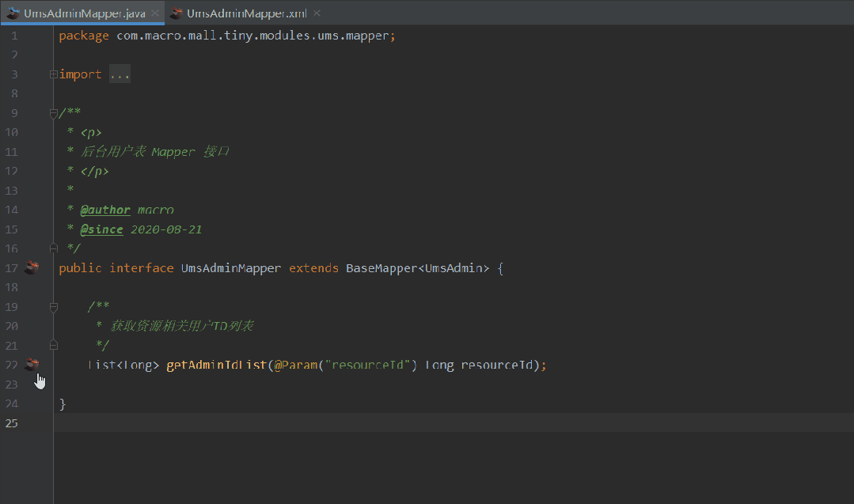Collapse the getAdminIdList method Javadoc
This screenshot has width=854, height=504.
tap(53, 307)
